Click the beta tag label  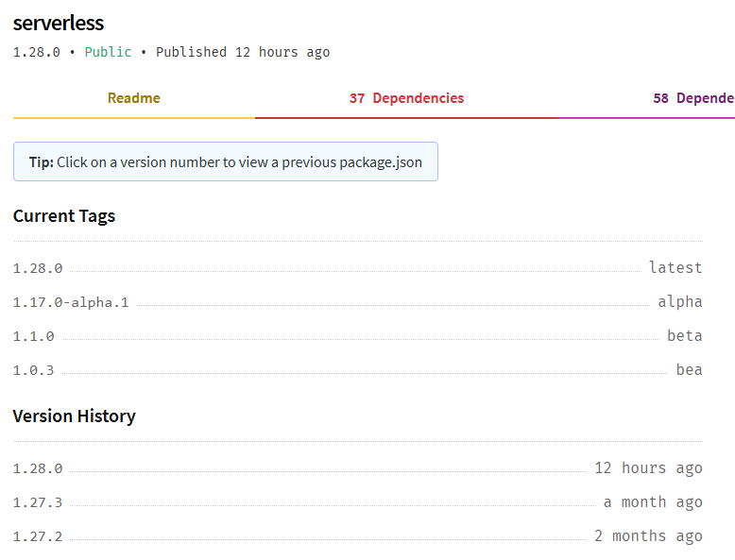click(x=684, y=336)
